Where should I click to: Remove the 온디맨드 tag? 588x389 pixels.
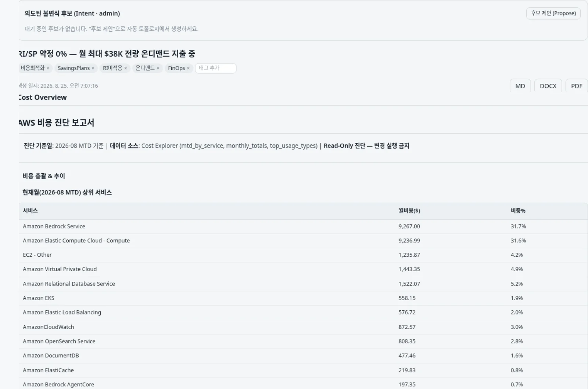click(x=158, y=68)
